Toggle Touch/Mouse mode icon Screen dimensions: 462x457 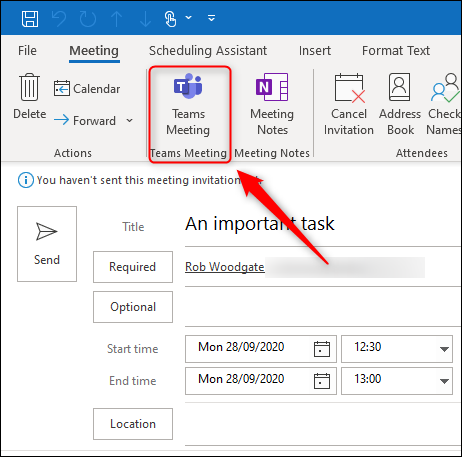click(x=170, y=18)
